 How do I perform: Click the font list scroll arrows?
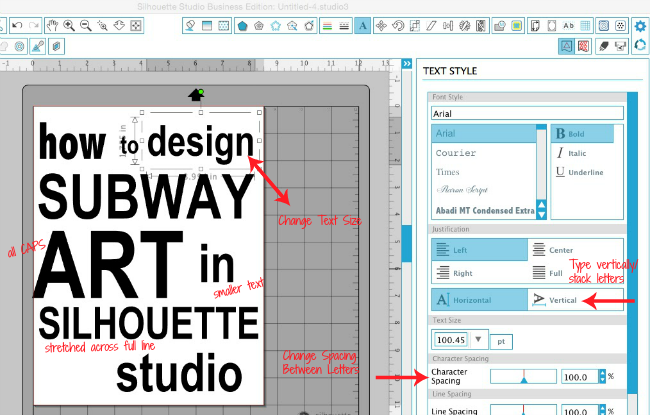[541, 209]
